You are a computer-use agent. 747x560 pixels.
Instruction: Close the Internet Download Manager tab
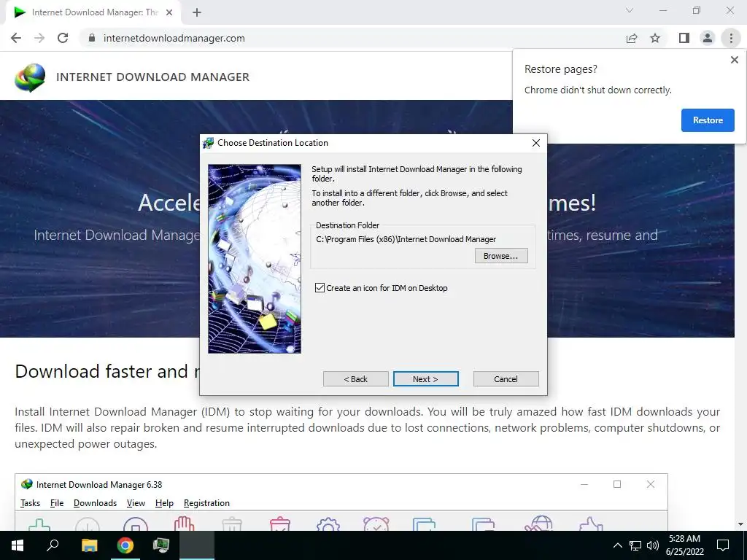point(169,12)
